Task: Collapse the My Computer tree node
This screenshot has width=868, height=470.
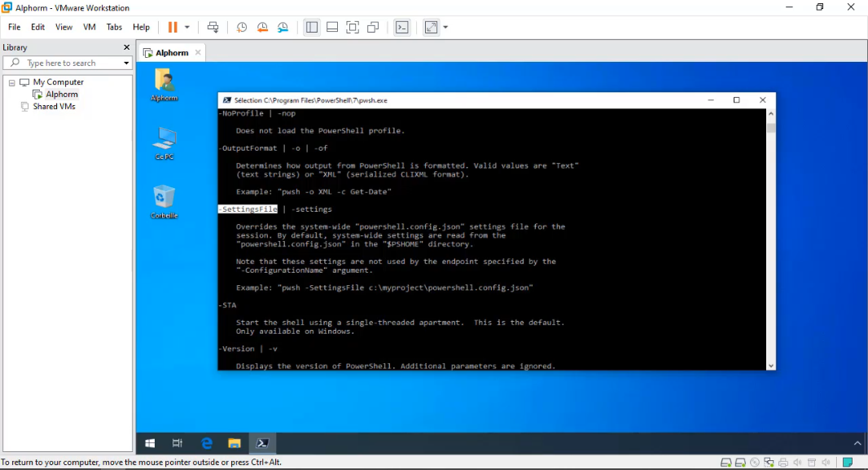Action: 11,81
